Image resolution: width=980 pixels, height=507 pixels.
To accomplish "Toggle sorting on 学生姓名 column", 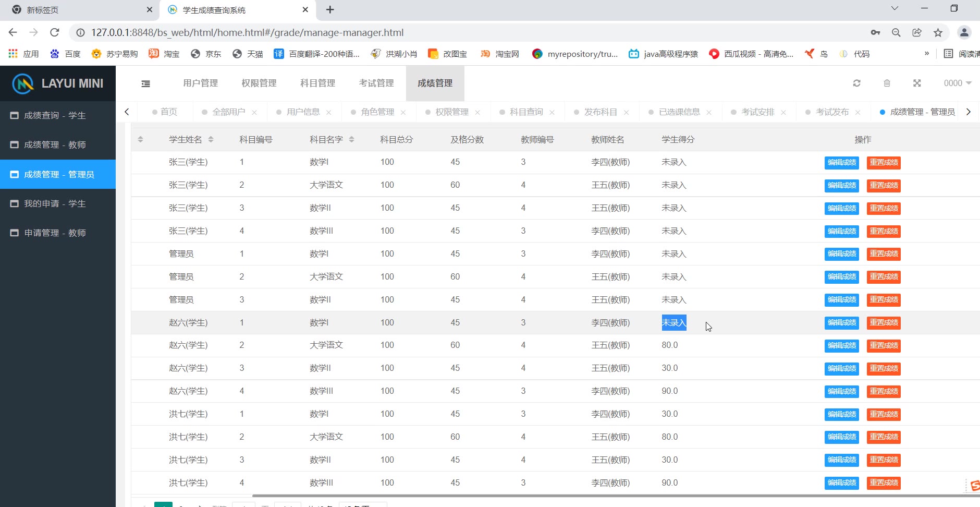I will 211,140.
